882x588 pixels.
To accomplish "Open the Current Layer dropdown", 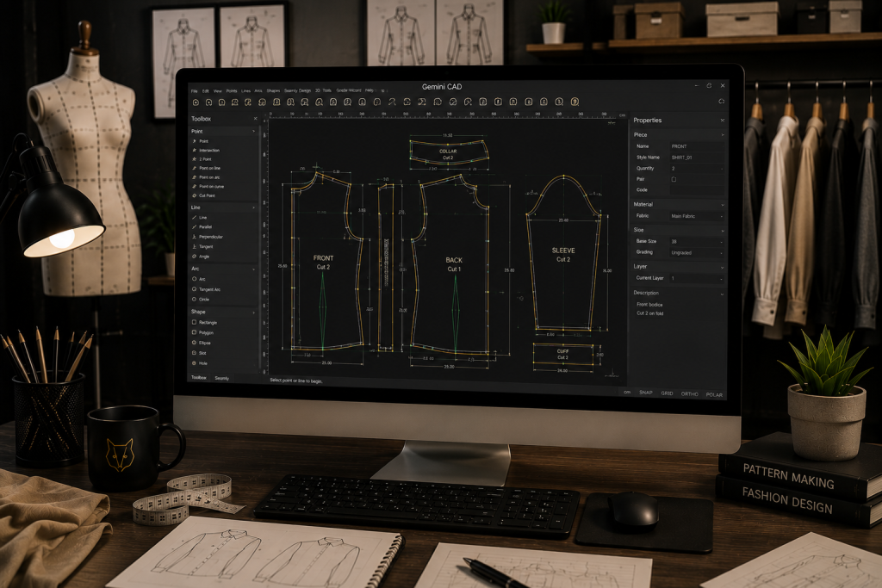I will (697, 279).
